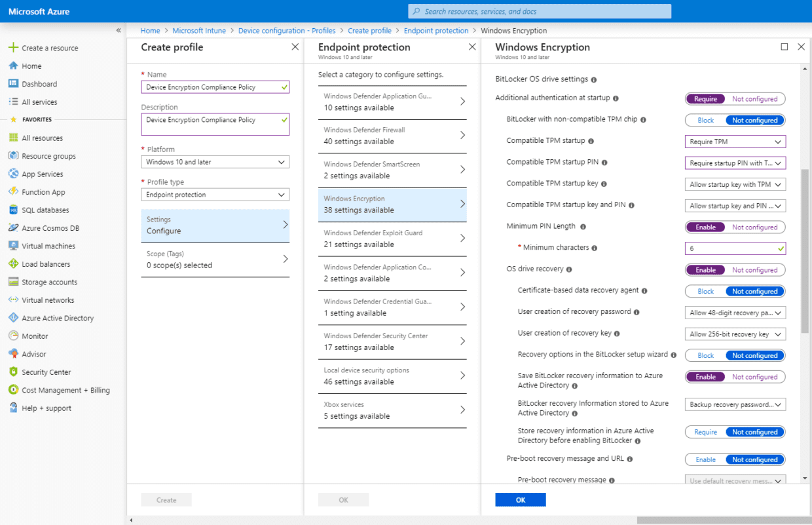Set Additional authentication at startup to Not configured

tap(755, 98)
